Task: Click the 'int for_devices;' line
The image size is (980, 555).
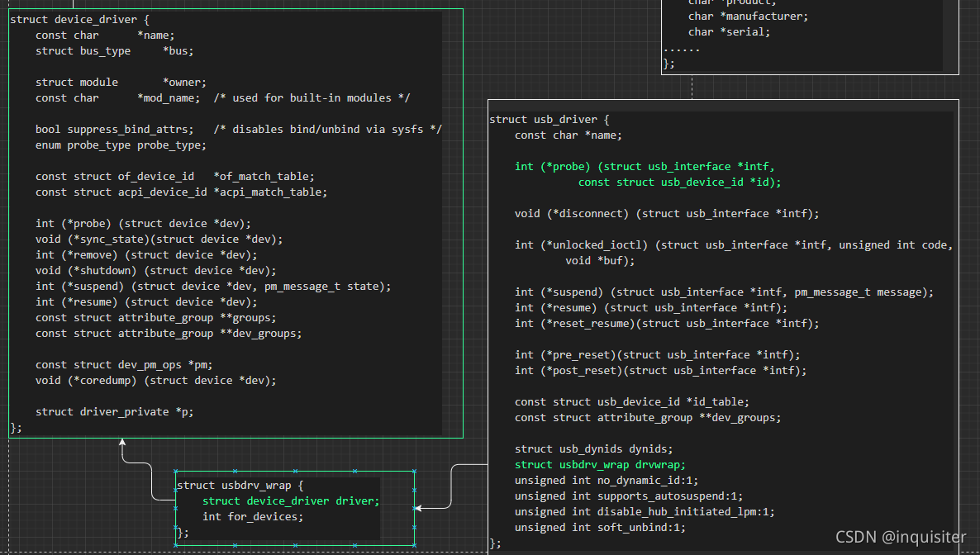Action: pyautogui.click(x=253, y=516)
